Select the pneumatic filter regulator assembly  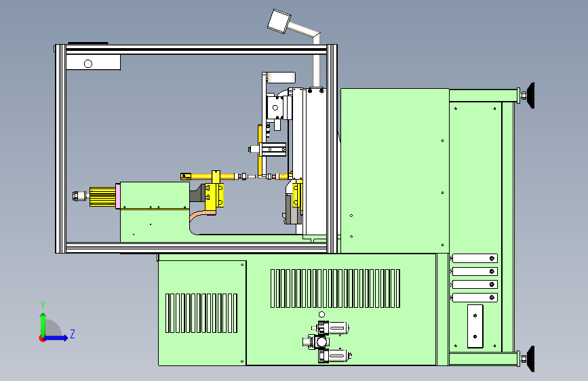(x=327, y=341)
